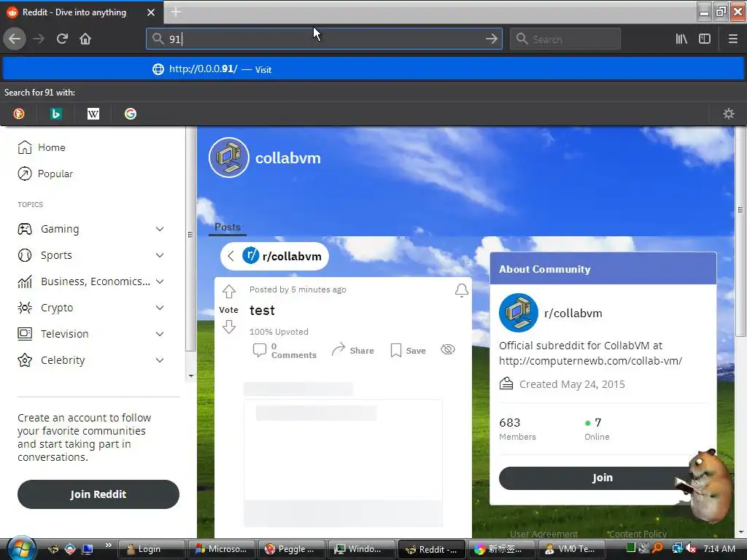The image size is (747, 560).
Task: Hide the test post with eye icon
Action: (x=448, y=349)
